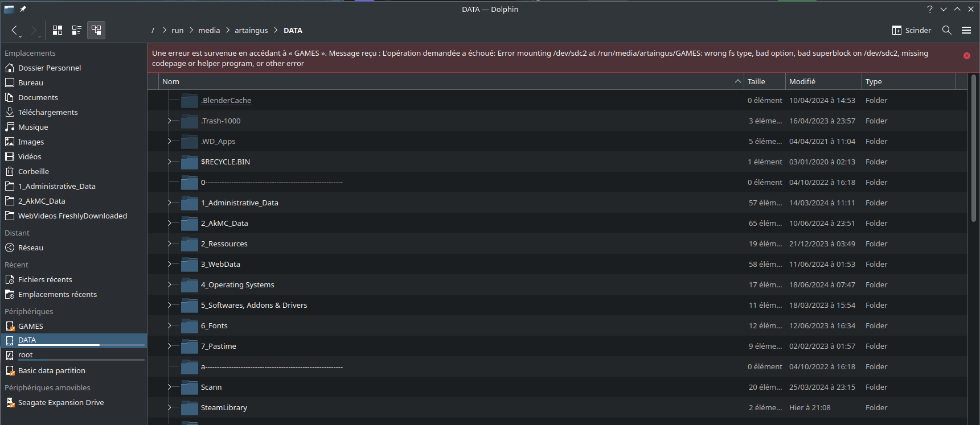The width and height of the screenshot is (980, 425).
Task: Open the search tool
Action: (946, 30)
